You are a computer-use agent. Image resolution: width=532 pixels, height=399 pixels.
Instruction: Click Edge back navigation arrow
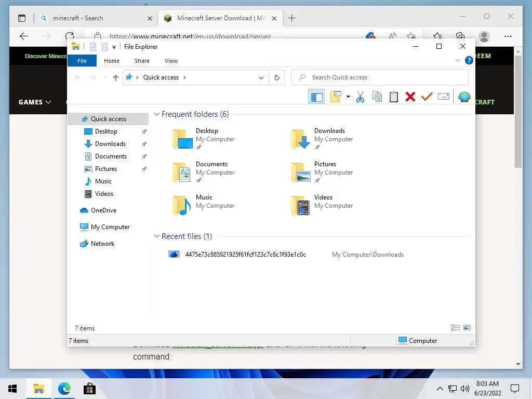tap(24, 36)
